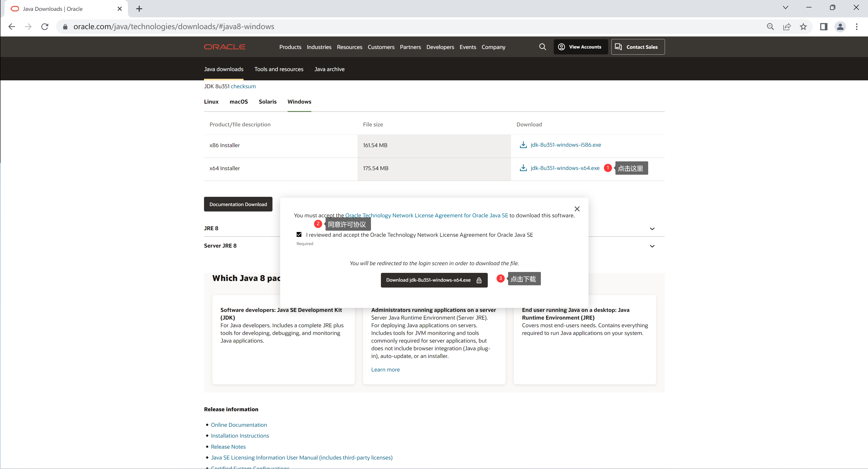Viewport: 868px width, 469px height.
Task: Switch to Java archive tab
Action: [329, 69]
